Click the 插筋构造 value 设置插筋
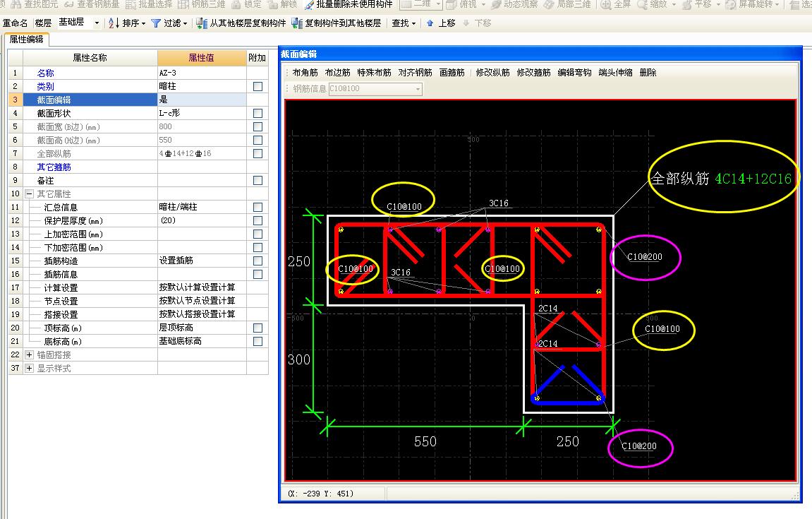Viewport: 812px width, 519px height. [202, 261]
